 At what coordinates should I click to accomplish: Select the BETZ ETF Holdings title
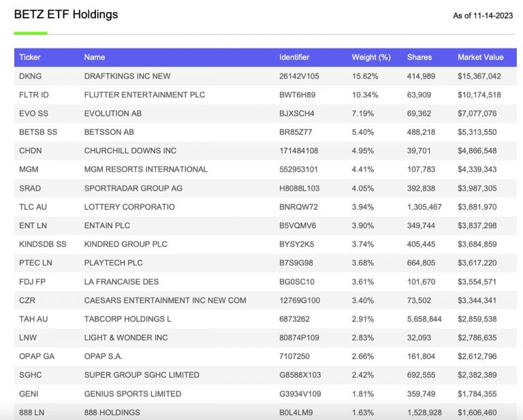pos(66,14)
